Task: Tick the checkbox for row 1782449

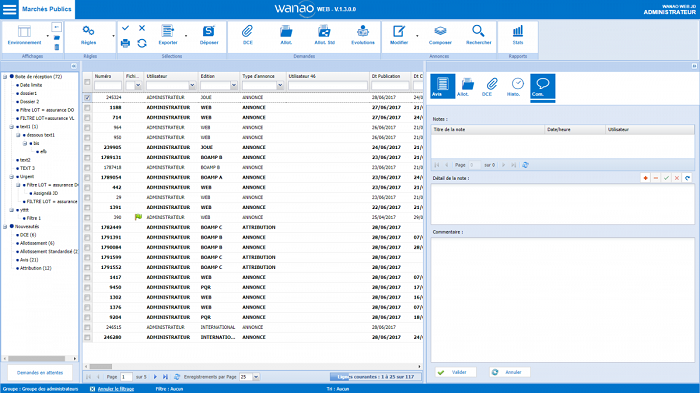Action: [87, 227]
